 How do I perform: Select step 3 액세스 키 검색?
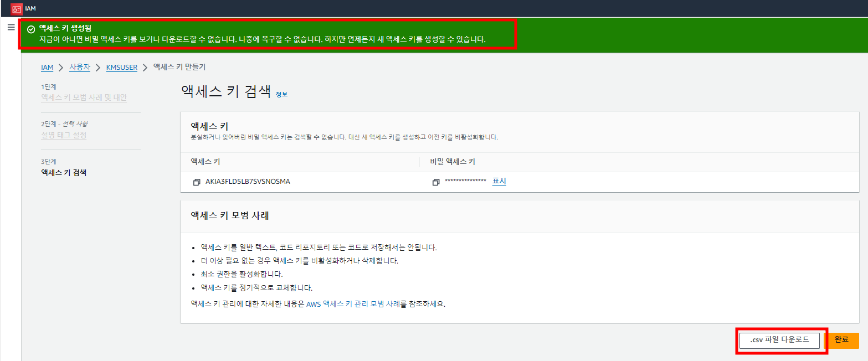pos(64,173)
